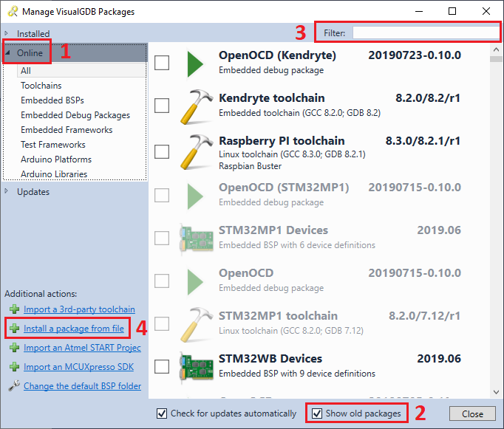The width and height of the screenshot is (504, 429).
Task: Click the package list scrollbar thumb
Action: [x=496, y=59]
